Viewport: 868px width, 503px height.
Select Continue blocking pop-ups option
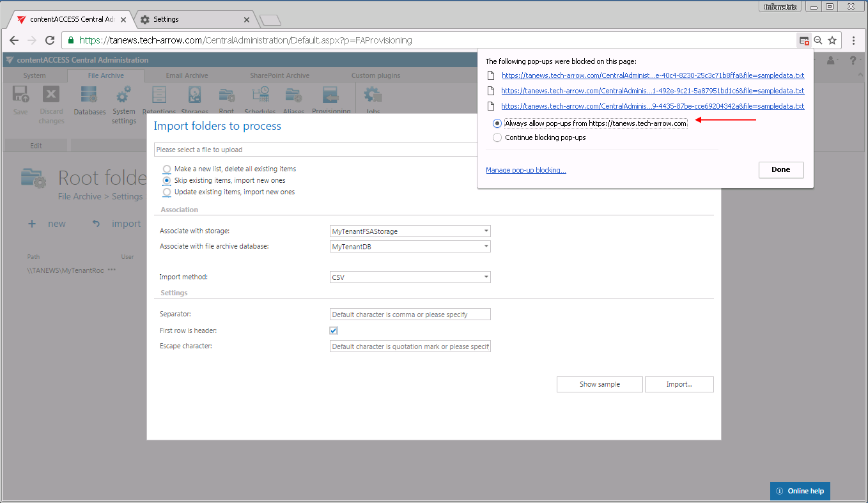[497, 137]
